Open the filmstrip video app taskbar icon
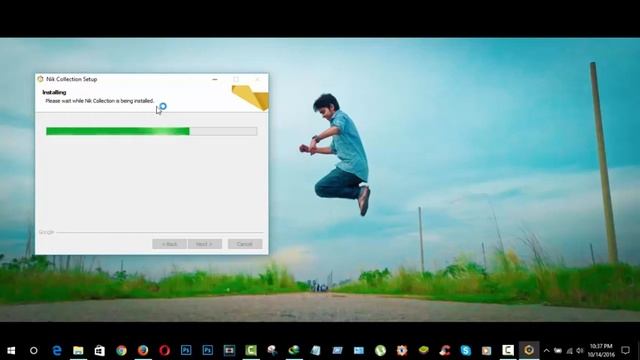 click(229, 350)
